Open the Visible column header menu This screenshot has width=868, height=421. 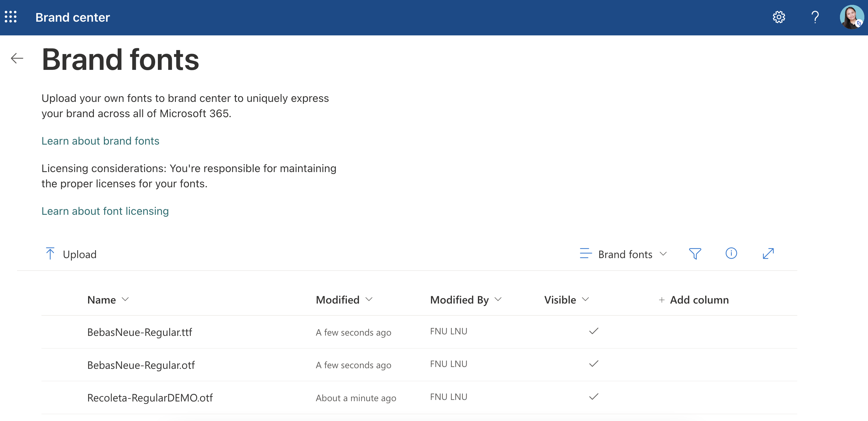pos(566,300)
